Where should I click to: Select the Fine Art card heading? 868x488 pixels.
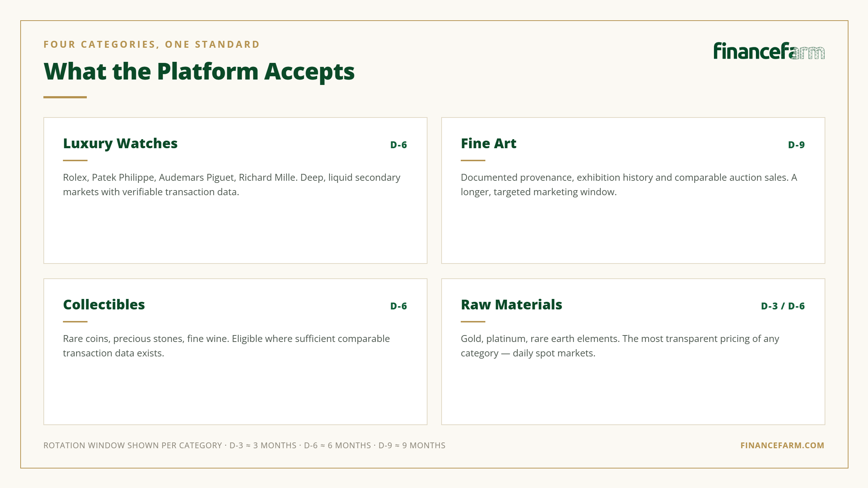pyautogui.click(x=489, y=144)
